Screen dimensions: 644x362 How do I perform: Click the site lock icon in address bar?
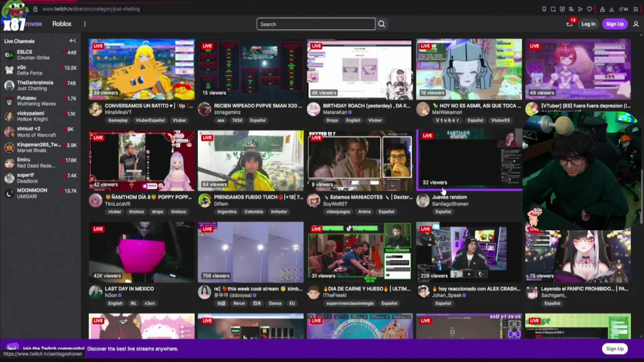pos(35,9)
